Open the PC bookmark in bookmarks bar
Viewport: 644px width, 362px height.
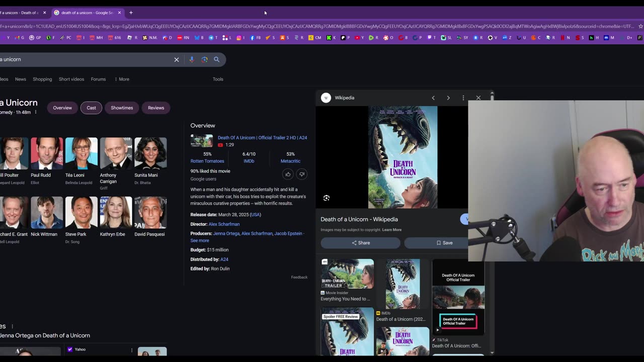point(66,37)
